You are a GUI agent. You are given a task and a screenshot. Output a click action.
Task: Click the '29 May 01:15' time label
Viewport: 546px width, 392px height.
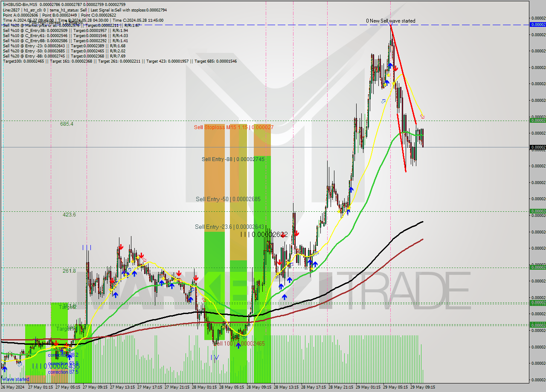tap(368, 387)
